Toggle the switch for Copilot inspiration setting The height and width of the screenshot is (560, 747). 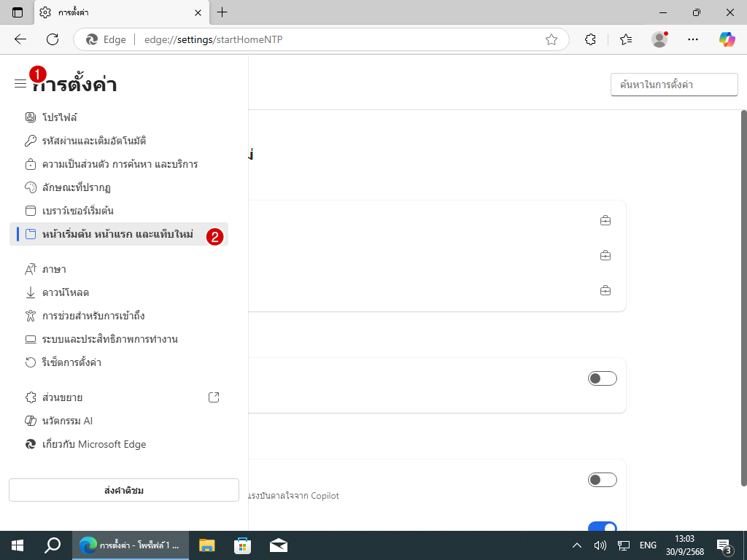tap(602, 480)
